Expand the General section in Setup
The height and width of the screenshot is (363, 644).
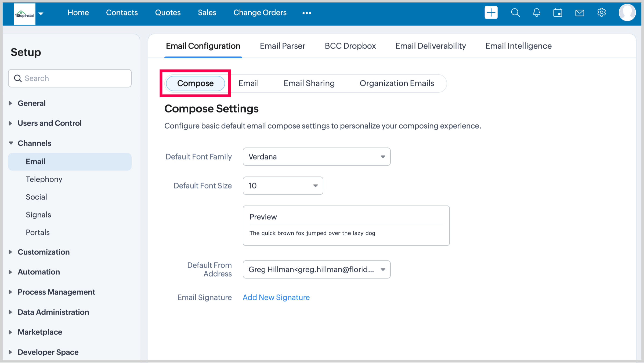tap(31, 103)
